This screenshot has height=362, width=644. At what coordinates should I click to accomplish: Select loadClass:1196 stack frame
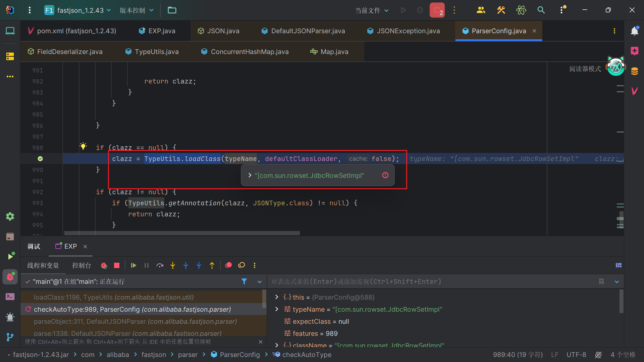point(144,297)
